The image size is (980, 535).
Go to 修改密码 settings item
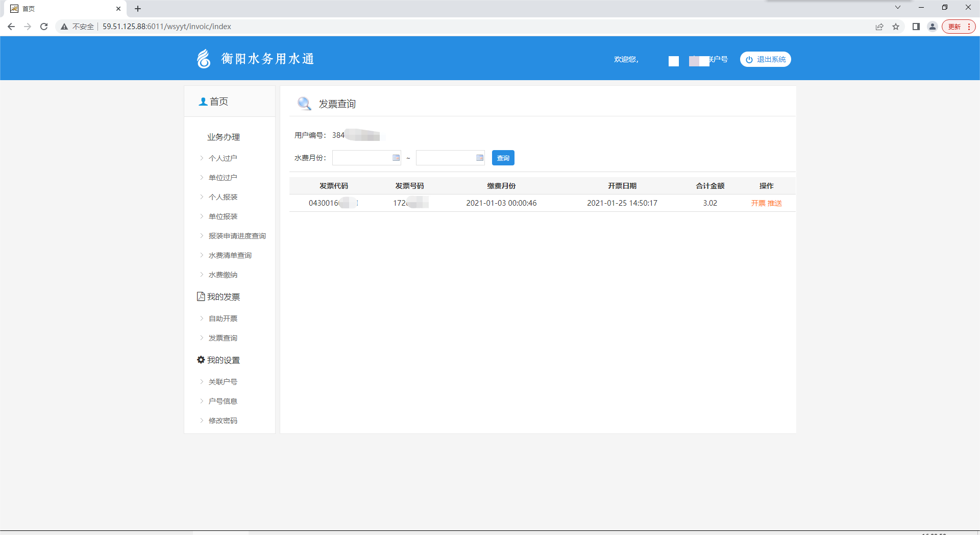coord(223,421)
